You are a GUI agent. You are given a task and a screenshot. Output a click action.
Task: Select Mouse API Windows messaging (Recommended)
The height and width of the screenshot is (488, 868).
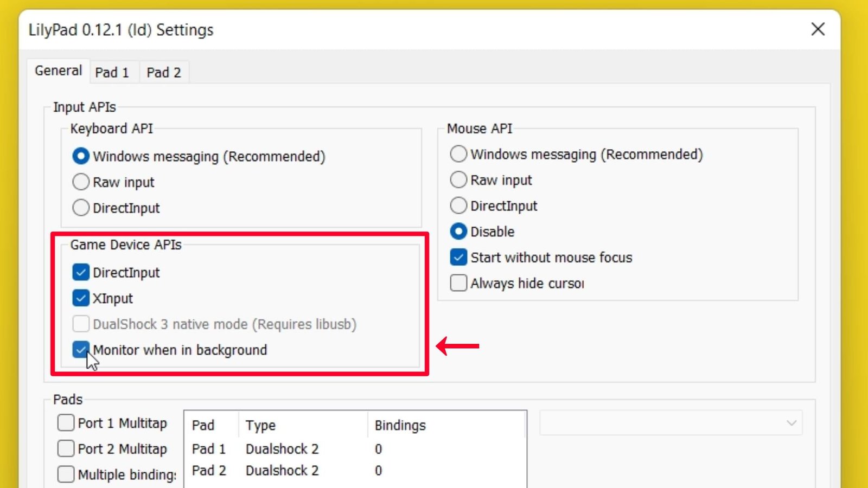point(458,154)
